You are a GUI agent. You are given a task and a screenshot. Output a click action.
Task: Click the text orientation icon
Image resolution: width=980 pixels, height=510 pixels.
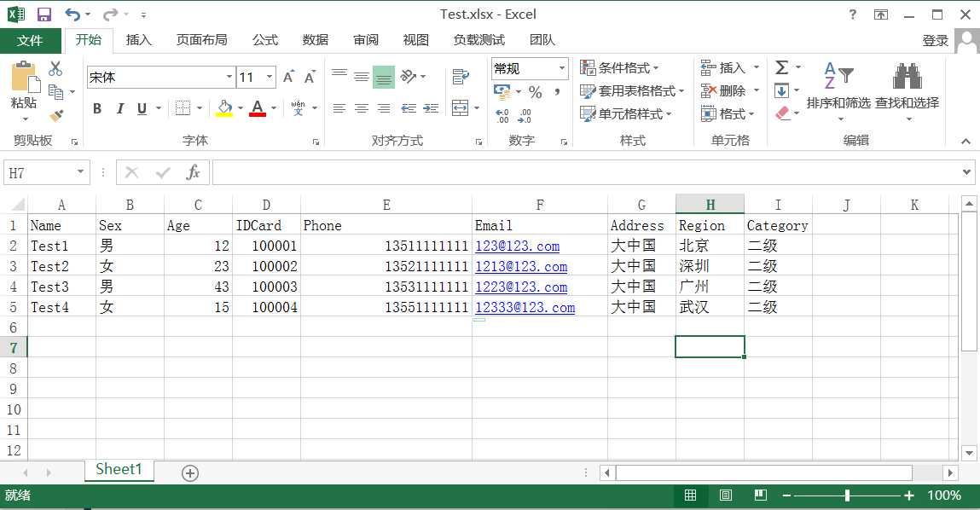[x=409, y=76]
